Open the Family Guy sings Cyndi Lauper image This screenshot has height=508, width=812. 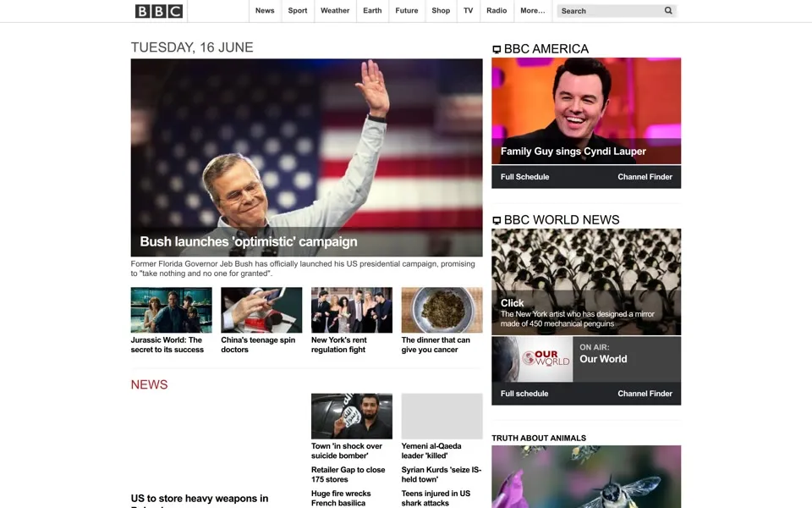pyautogui.click(x=586, y=111)
